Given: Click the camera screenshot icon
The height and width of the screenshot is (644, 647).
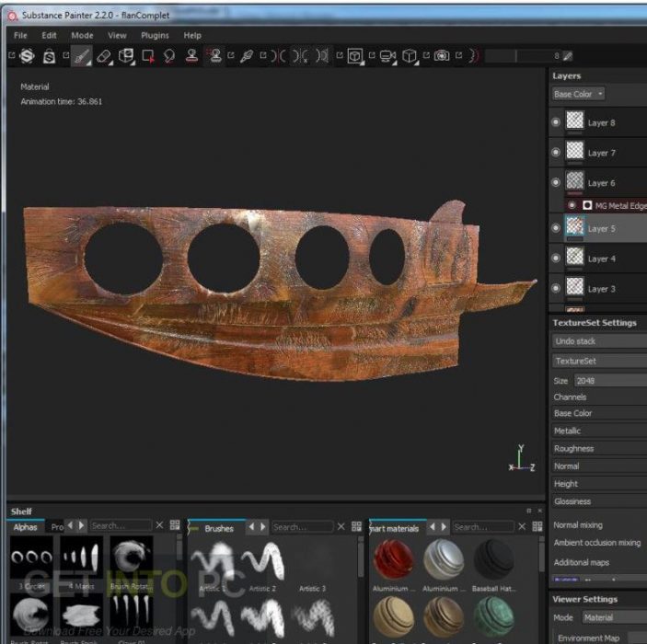Looking at the screenshot, I should tap(442, 56).
